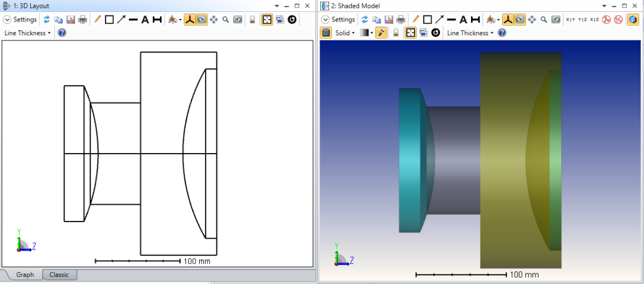The height and width of the screenshot is (284, 644).
Task: Open the help button in Shaded Model toolbar
Action: pos(502,33)
